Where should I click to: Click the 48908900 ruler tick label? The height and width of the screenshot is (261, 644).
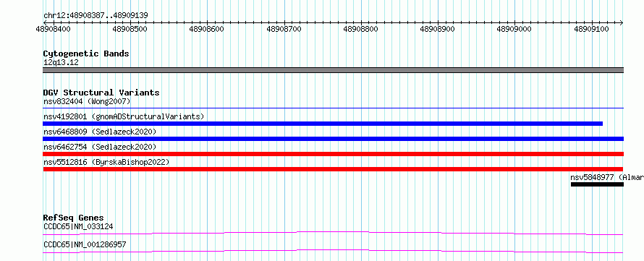point(438,29)
